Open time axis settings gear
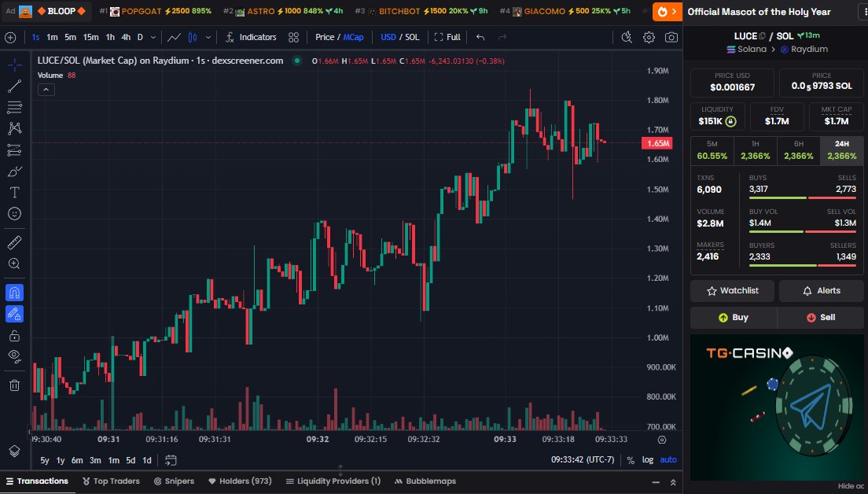This screenshot has height=494, width=868. (661, 440)
